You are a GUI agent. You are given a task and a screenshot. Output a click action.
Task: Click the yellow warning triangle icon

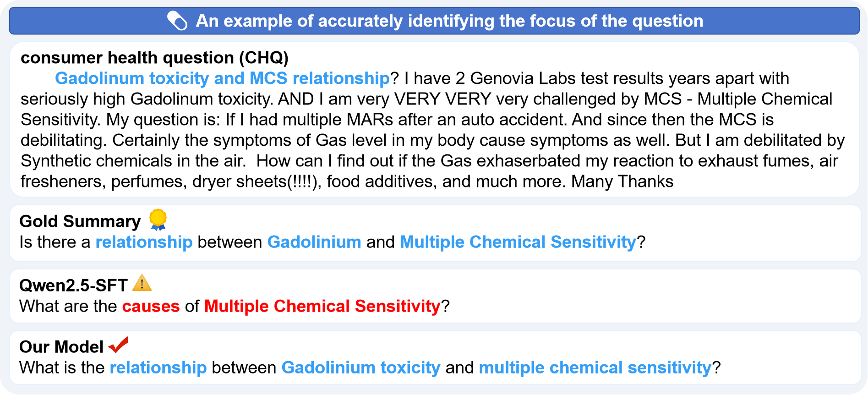pos(142,283)
